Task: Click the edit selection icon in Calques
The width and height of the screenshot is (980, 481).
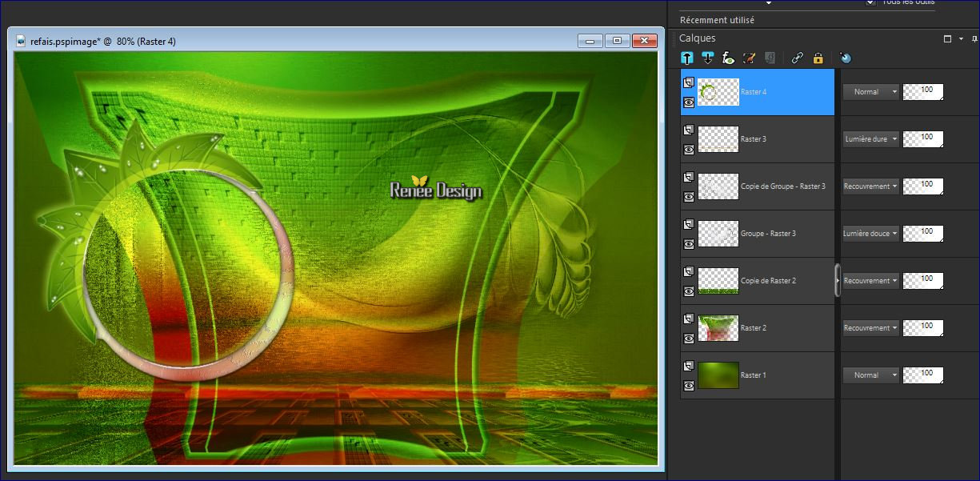Action: (x=749, y=58)
